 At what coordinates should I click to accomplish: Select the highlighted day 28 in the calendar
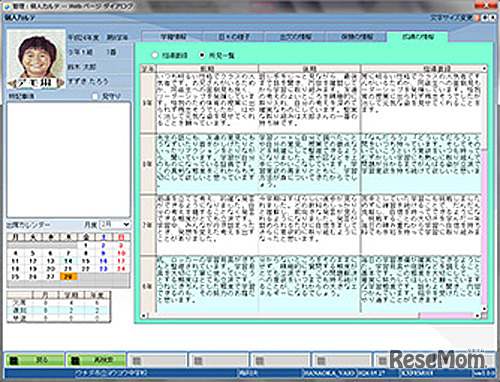coord(69,276)
